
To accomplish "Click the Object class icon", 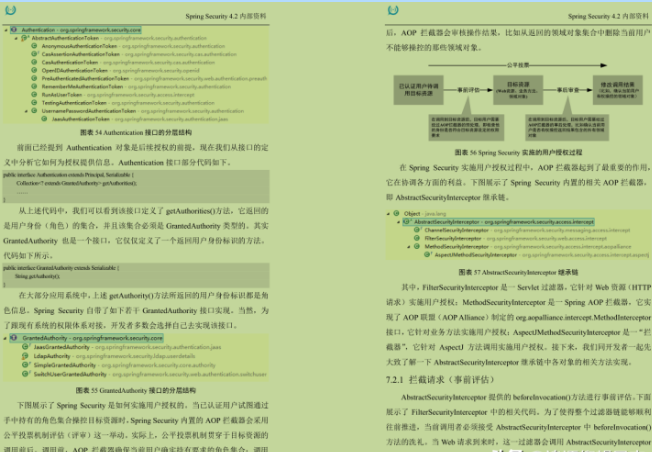I will [397, 213].
